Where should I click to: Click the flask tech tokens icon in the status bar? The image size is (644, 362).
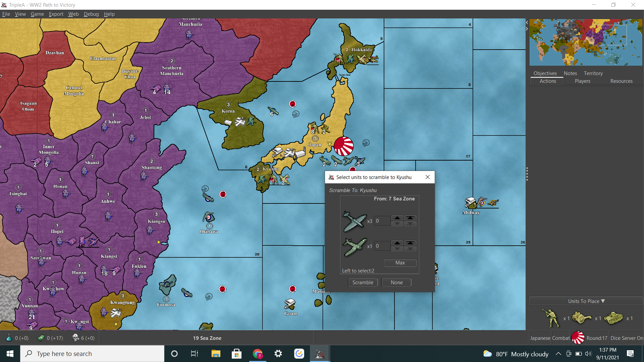9,338
